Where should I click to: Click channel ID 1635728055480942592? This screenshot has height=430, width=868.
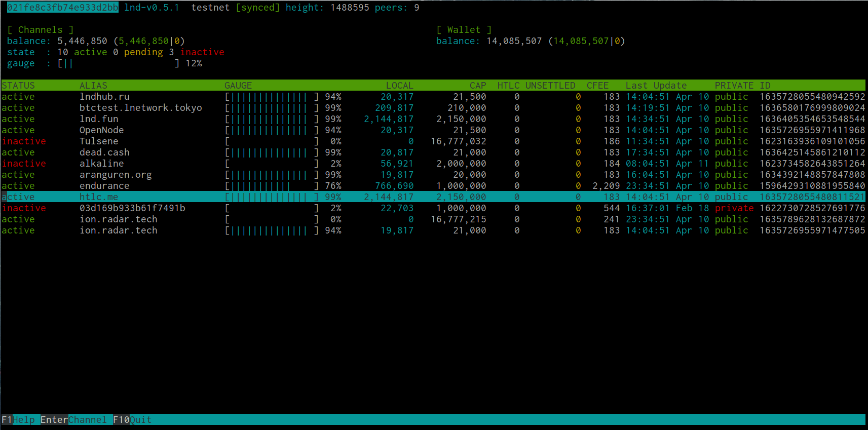[812, 97]
